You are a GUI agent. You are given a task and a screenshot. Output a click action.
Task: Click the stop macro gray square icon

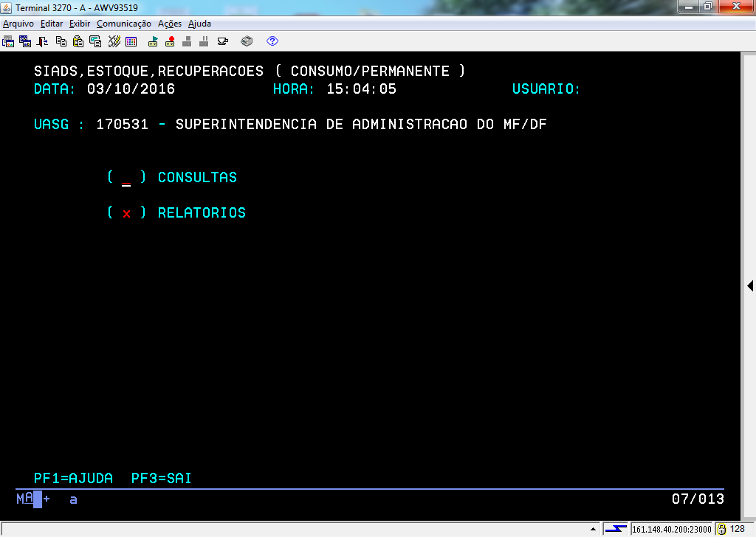pyautogui.click(x=187, y=41)
